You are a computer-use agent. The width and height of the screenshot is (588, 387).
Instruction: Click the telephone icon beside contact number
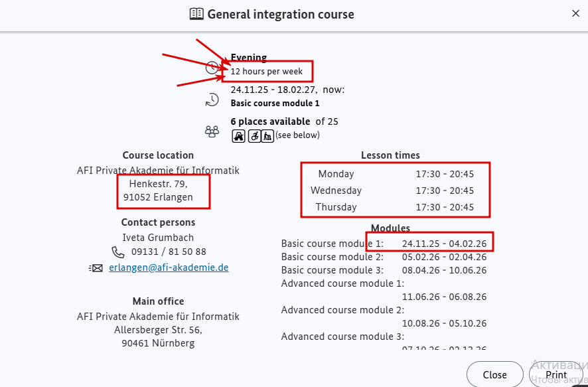pyautogui.click(x=118, y=252)
